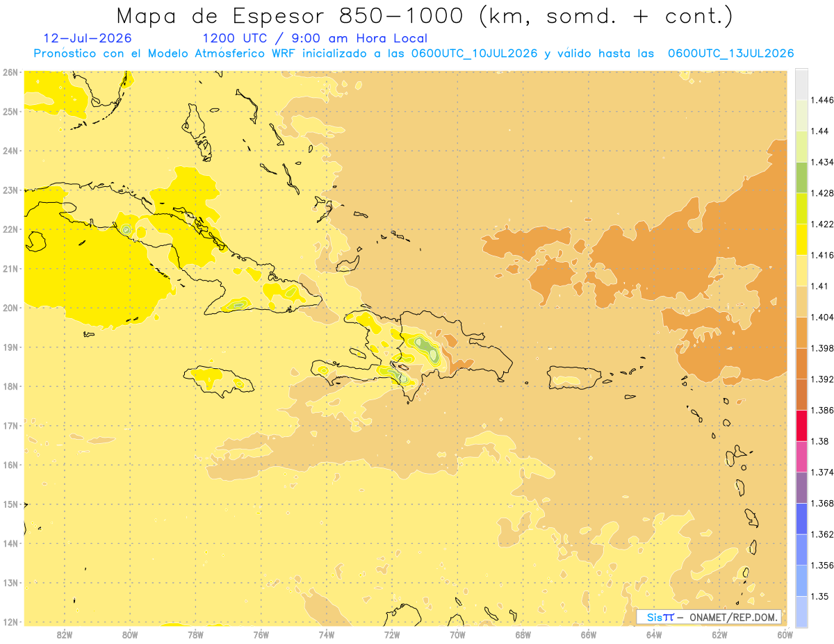Click the legend value '1.404'
The image size is (834, 644).
pos(822,317)
